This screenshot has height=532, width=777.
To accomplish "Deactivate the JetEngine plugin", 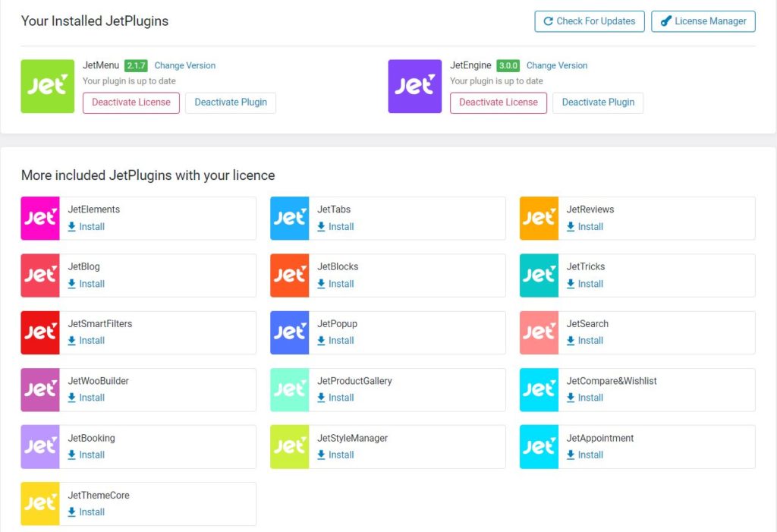I will point(598,102).
